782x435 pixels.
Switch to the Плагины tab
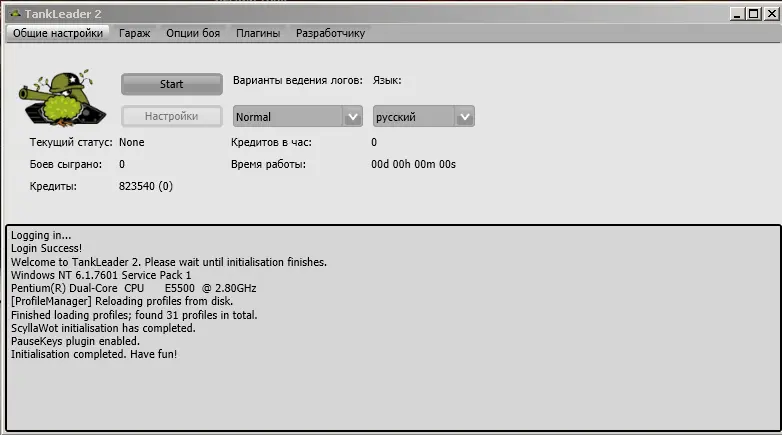[x=258, y=33]
